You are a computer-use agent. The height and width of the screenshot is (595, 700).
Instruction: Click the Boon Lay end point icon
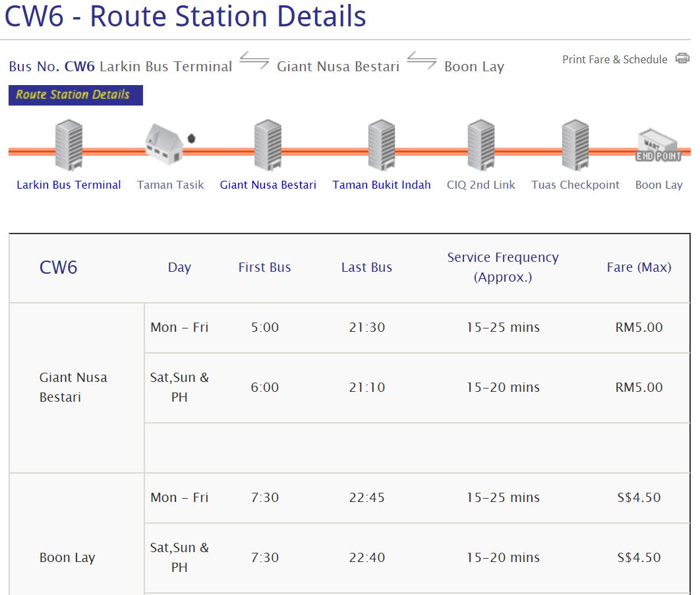coord(658,146)
